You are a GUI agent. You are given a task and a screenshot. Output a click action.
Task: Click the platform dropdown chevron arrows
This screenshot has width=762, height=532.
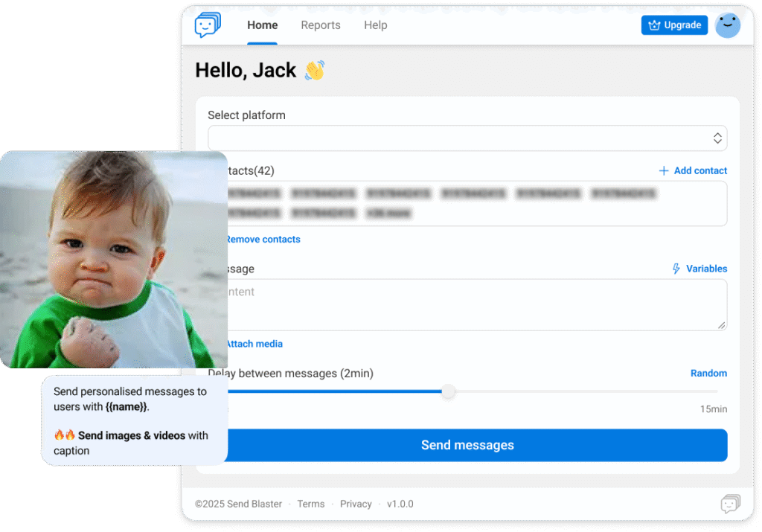coord(717,138)
